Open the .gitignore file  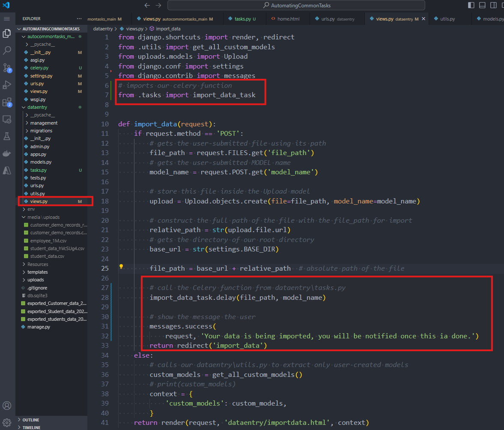coord(51,288)
